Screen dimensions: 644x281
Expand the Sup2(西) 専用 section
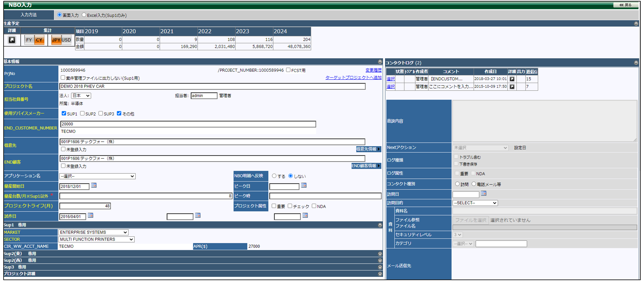pyautogui.click(x=380, y=260)
